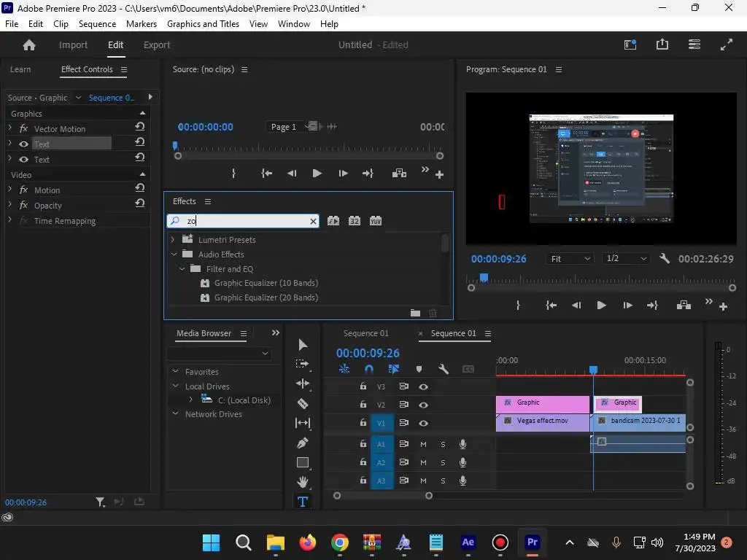This screenshot has height=560, width=747.
Task: Open the 1/2 playback resolution dropdown
Action: point(625,259)
